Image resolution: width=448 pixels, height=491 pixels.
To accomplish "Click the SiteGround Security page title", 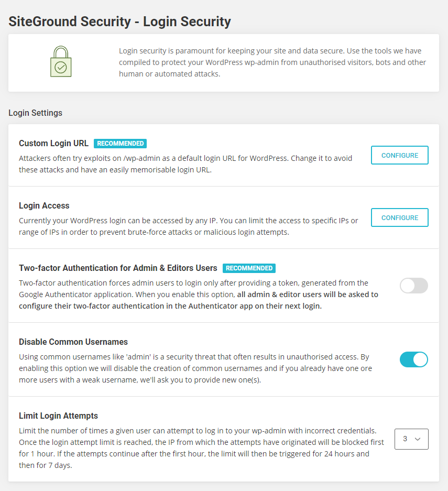I will click(119, 21).
